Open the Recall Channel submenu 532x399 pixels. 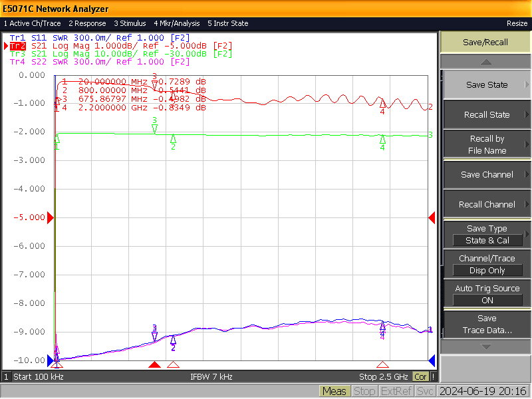[487, 204]
